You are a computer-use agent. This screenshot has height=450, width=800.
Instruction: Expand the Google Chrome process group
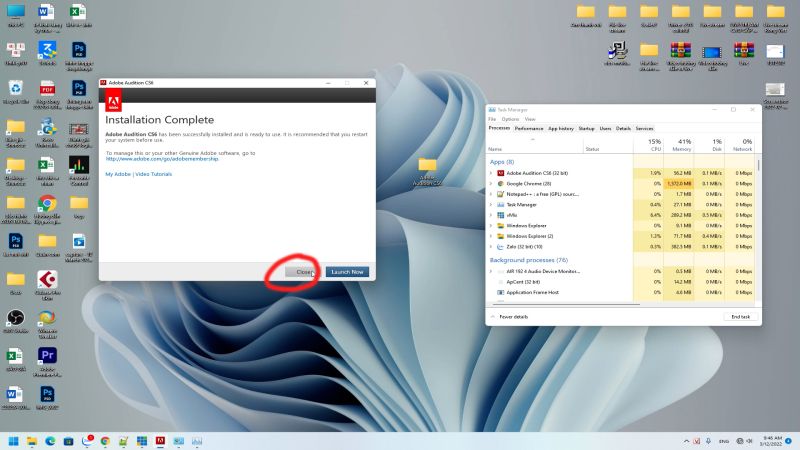[490, 184]
